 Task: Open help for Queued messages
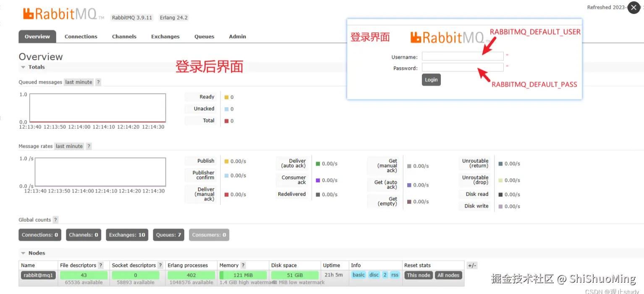tap(98, 82)
